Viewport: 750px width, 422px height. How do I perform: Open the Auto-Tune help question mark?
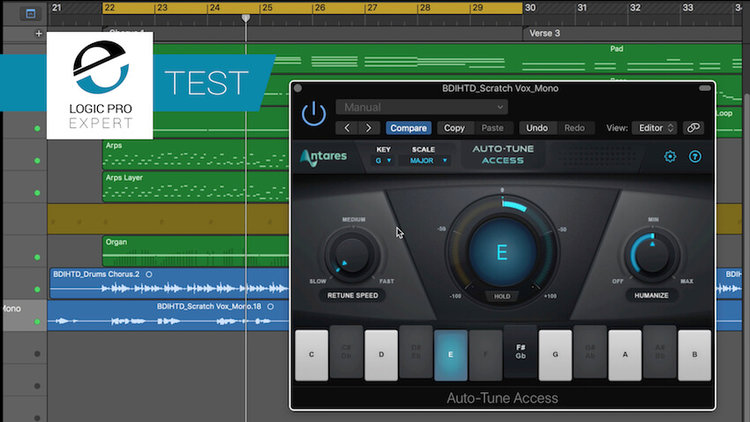point(695,156)
